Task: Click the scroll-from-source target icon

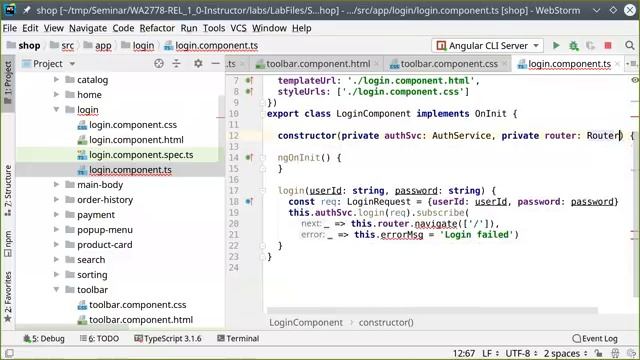Action: pos(159,64)
